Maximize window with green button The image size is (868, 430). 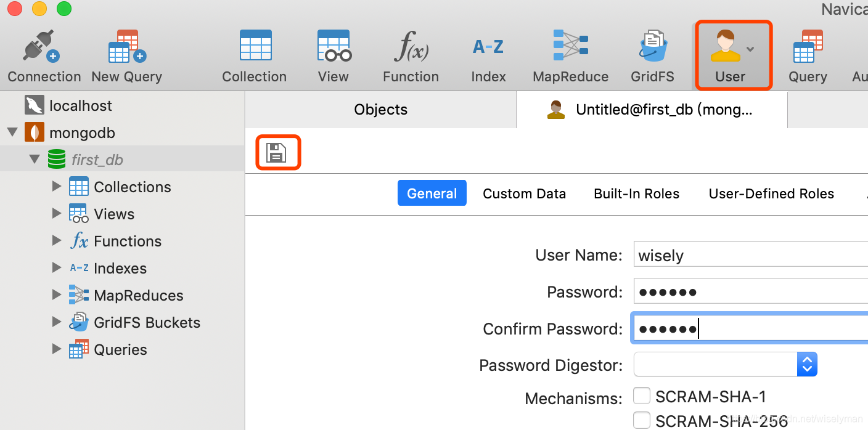click(x=64, y=9)
